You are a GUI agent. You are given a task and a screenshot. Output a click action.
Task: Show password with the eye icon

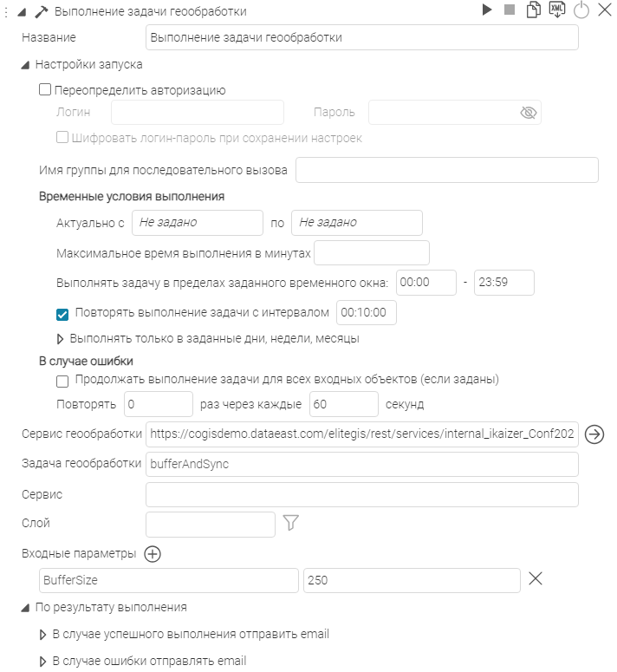tap(529, 113)
